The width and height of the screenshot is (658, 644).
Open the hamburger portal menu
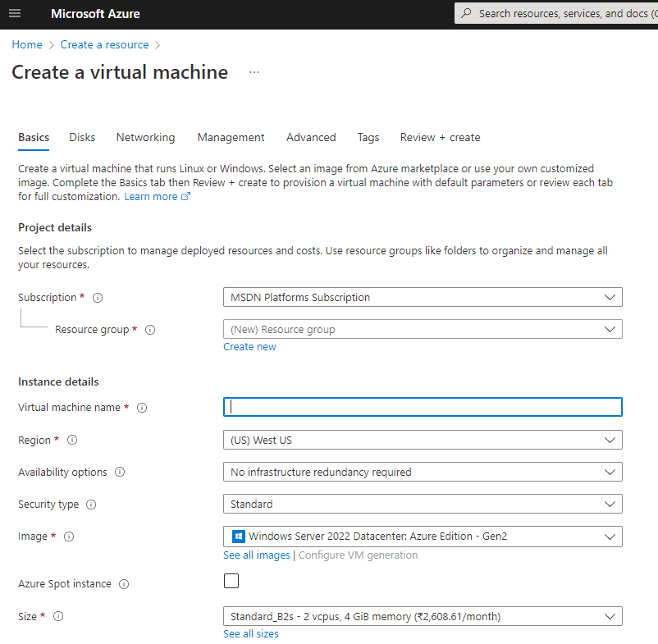click(15, 13)
